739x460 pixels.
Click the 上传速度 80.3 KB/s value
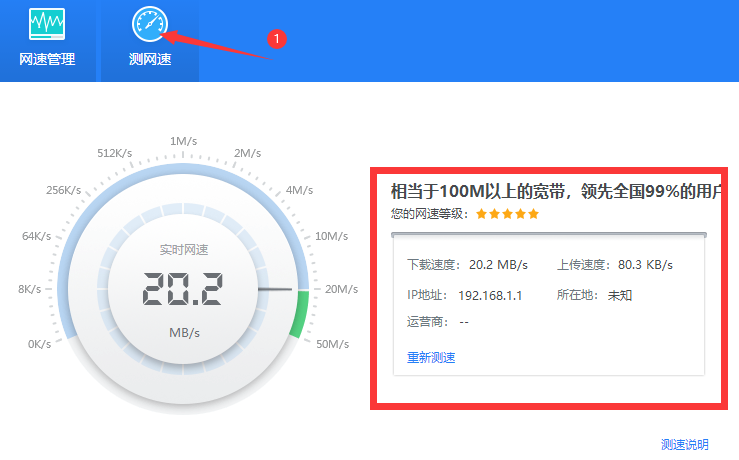coord(645,265)
